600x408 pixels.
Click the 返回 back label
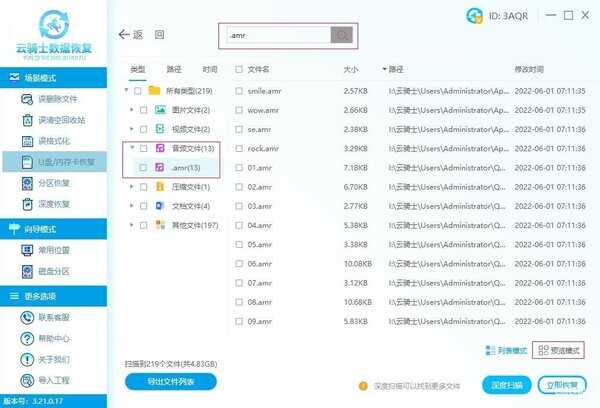pos(138,35)
